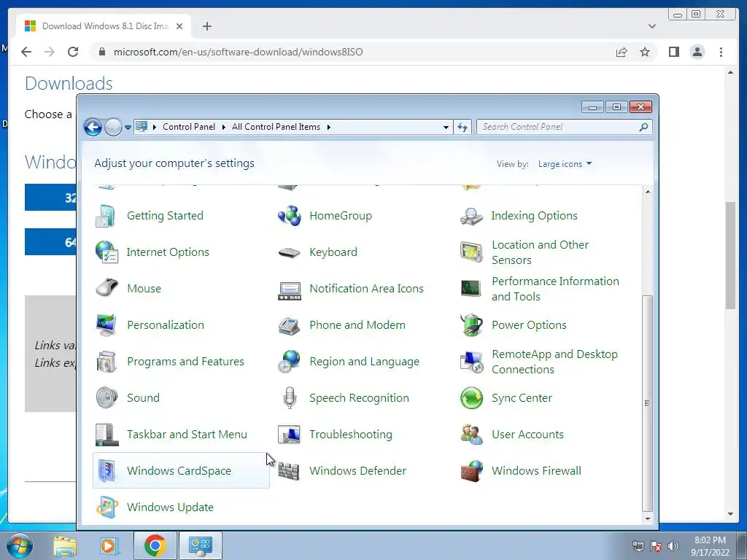Open the Personalization icon
Image resolution: width=747 pixels, height=560 pixels.
106,325
